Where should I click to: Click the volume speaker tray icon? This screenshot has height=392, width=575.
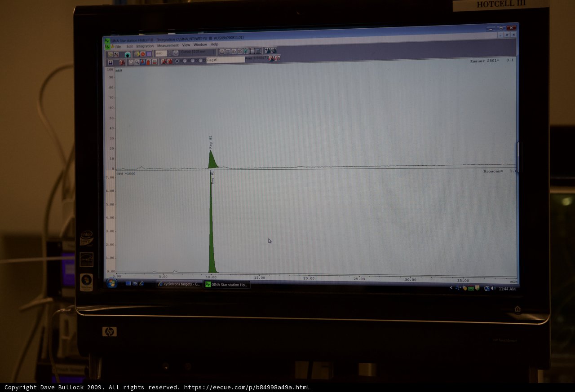tap(493, 288)
